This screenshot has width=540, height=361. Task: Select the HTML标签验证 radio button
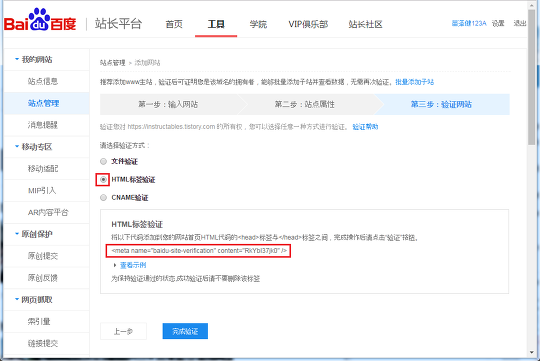(x=103, y=179)
